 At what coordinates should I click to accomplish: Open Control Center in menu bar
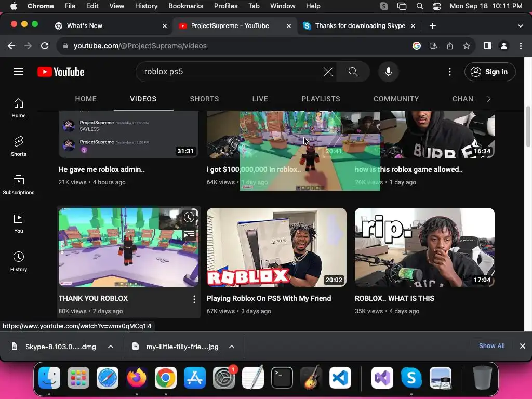(x=436, y=6)
